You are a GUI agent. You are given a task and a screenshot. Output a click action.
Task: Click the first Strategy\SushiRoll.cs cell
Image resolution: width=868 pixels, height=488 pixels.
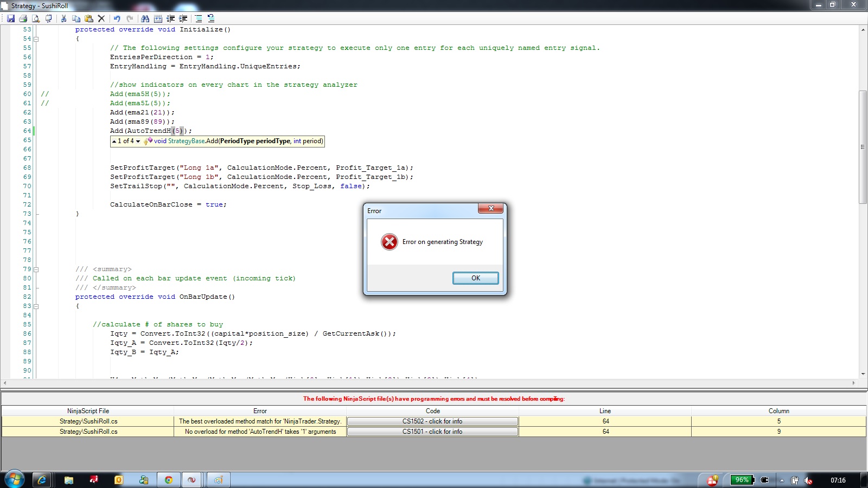[88, 421]
